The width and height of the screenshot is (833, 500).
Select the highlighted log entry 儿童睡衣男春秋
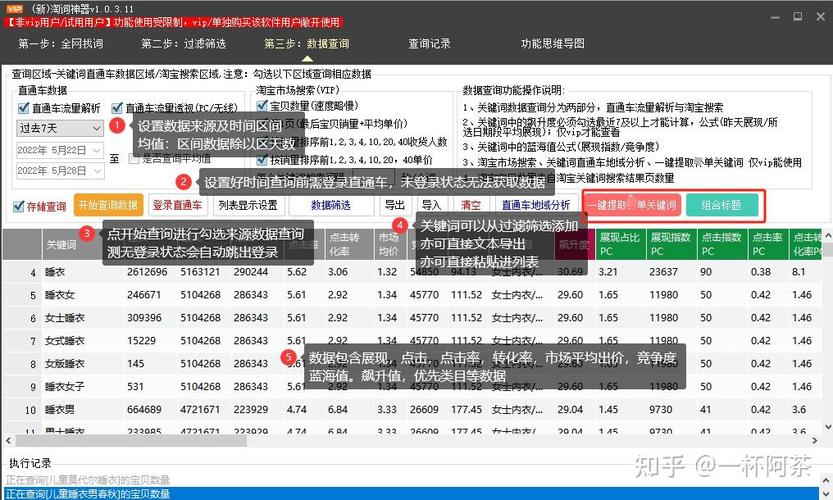tap(411, 494)
